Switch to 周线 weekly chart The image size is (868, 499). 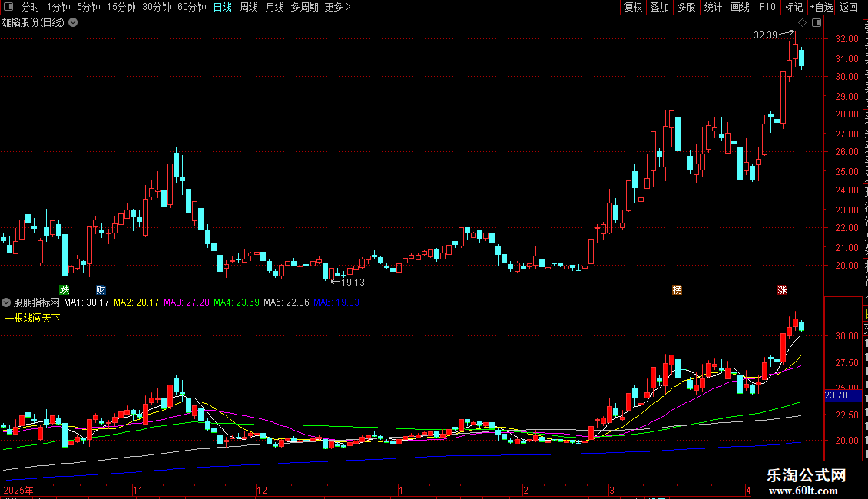249,7
